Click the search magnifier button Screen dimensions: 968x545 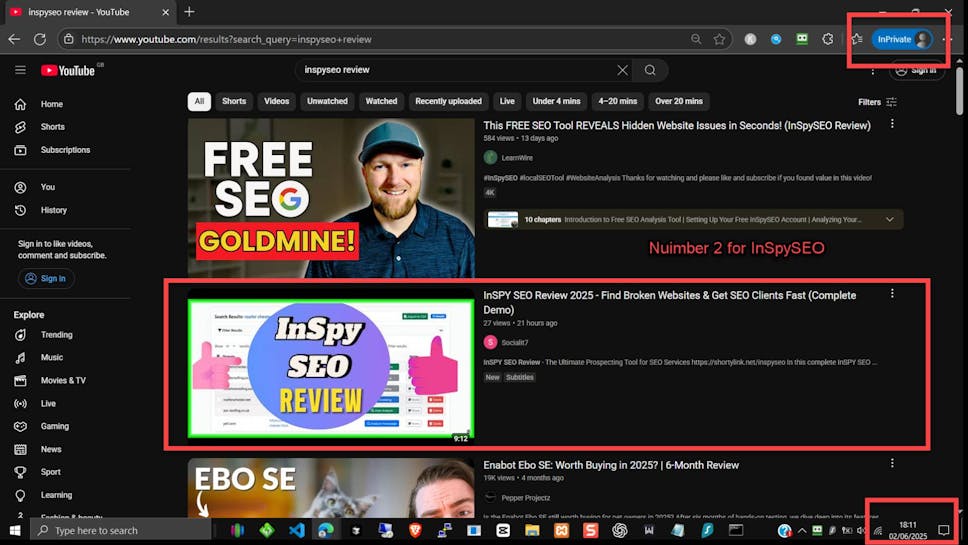[650, 70]
